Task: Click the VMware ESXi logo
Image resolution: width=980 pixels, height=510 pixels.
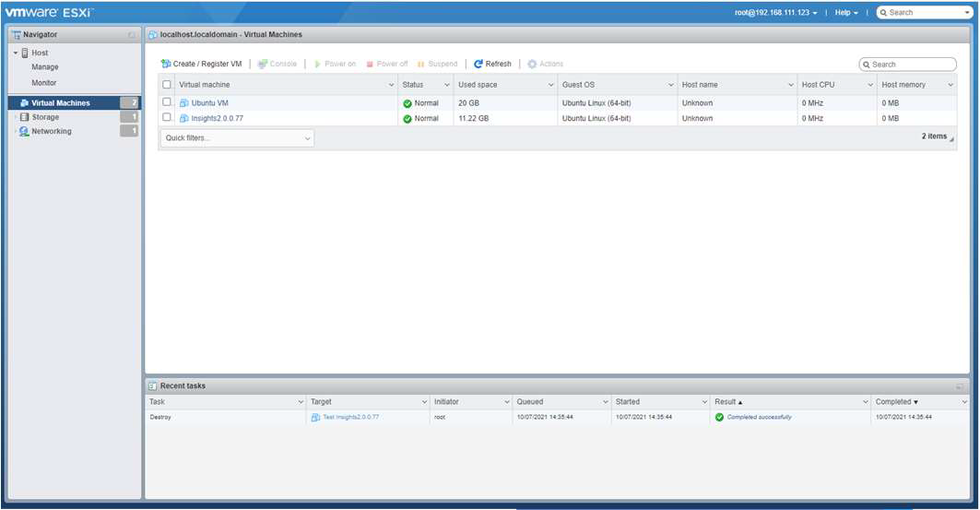Action: coord(50,12)
